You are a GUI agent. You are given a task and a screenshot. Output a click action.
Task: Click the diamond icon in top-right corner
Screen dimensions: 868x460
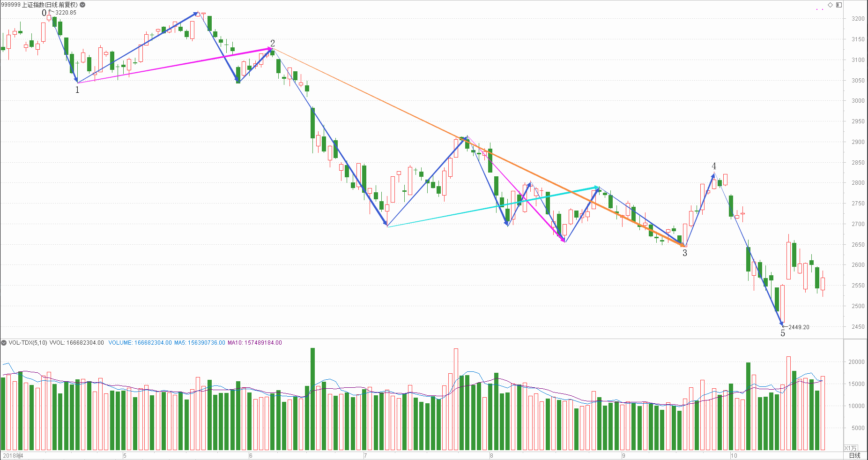point(830,5)
